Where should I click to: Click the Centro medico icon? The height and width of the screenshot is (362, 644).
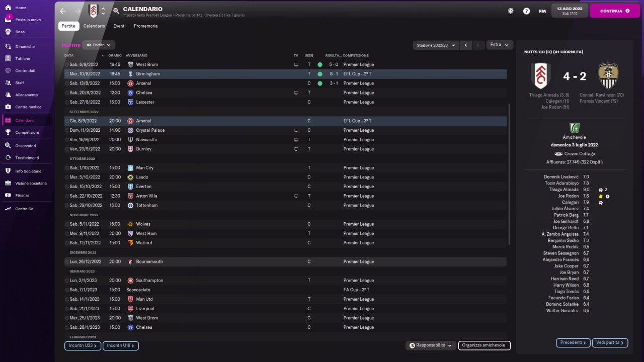point(8,107)
